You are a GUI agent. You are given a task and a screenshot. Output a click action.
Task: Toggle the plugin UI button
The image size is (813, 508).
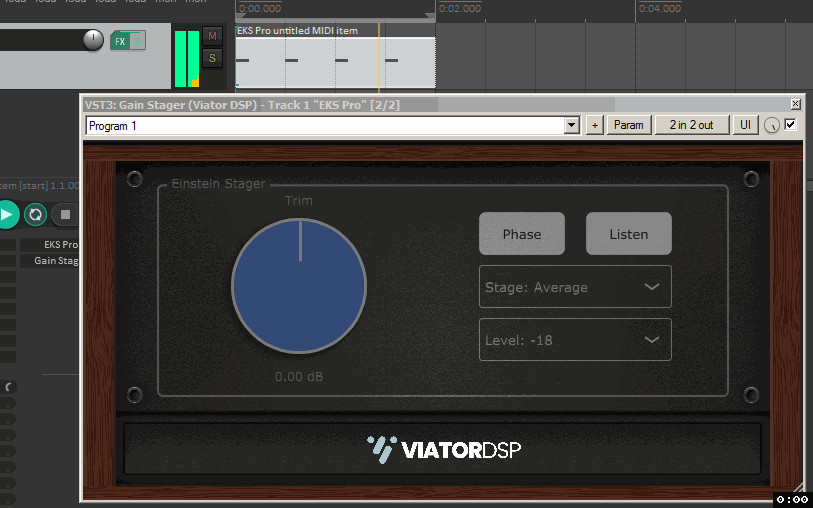[x=745, y=125]
